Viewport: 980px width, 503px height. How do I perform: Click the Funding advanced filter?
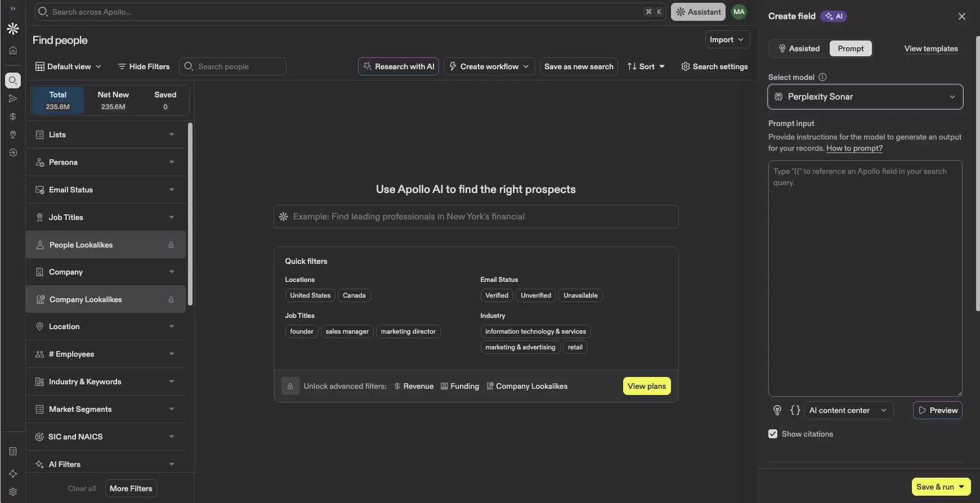pos(460,386)
